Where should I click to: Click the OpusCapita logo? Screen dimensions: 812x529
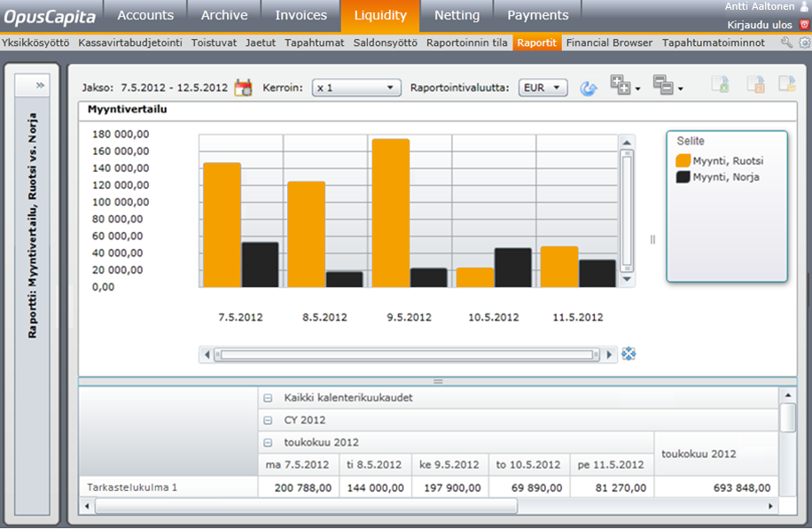50,17
